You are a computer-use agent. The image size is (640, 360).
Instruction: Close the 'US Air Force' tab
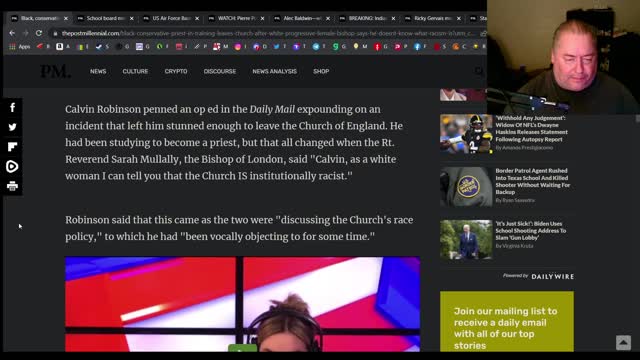click(x=197, y=18)
